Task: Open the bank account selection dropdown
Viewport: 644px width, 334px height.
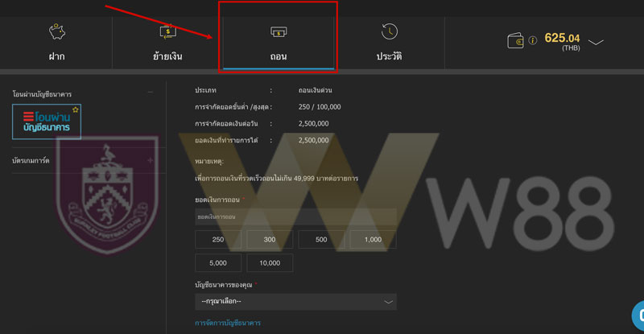Action: (x=295, y=302)
